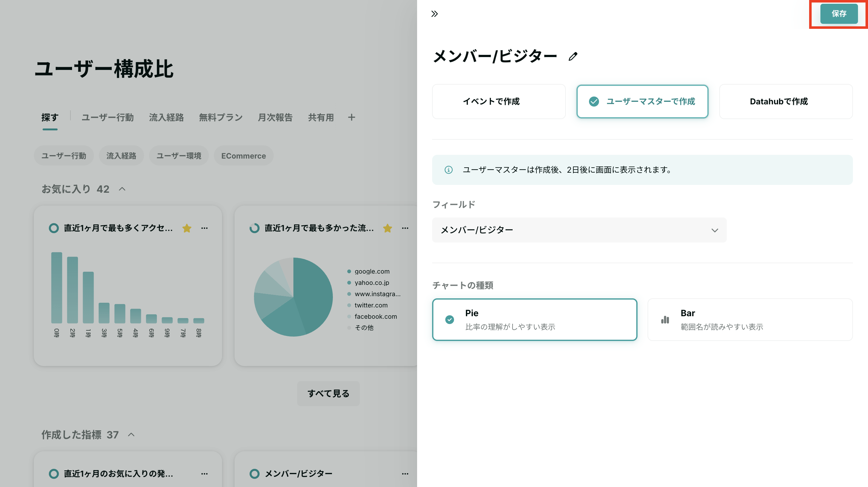Click the info icon in the notice banner
The height and width of the screenshot is (487, 868).
coord(448,170)
